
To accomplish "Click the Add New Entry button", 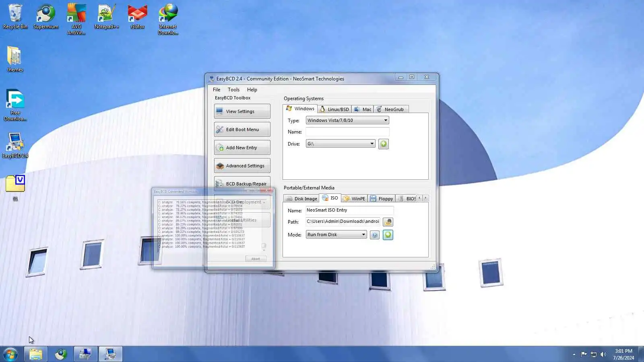I will [x=242, y=148].
